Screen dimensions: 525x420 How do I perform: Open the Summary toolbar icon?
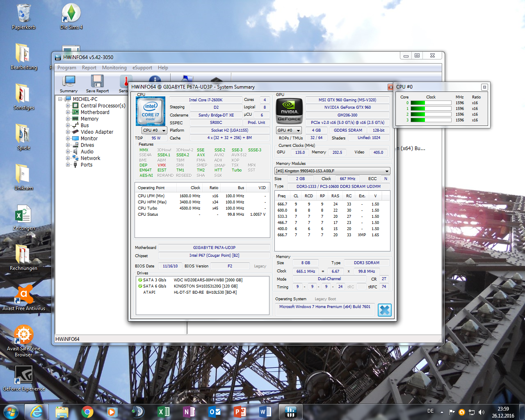[68, 84]
